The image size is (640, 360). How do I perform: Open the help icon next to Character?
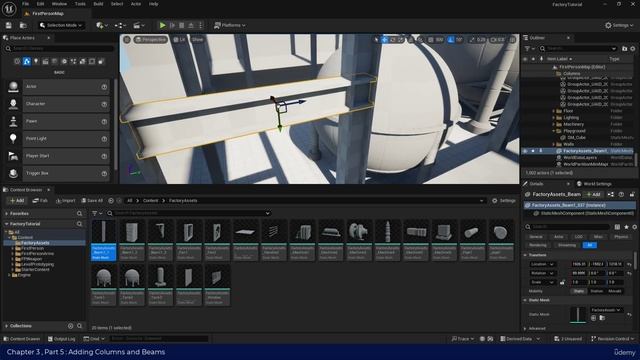click(104, 104)
